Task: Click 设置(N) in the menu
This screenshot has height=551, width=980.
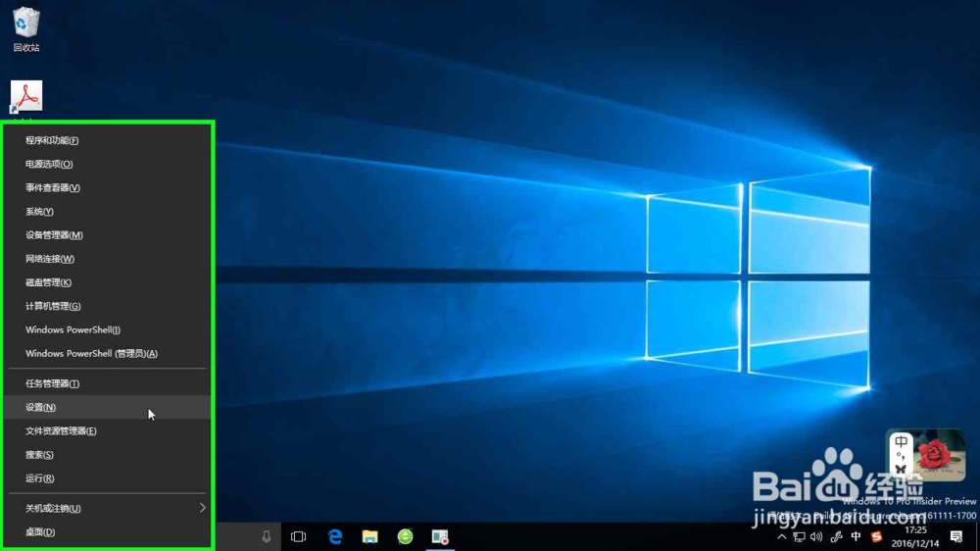Action: pos(107,407)
